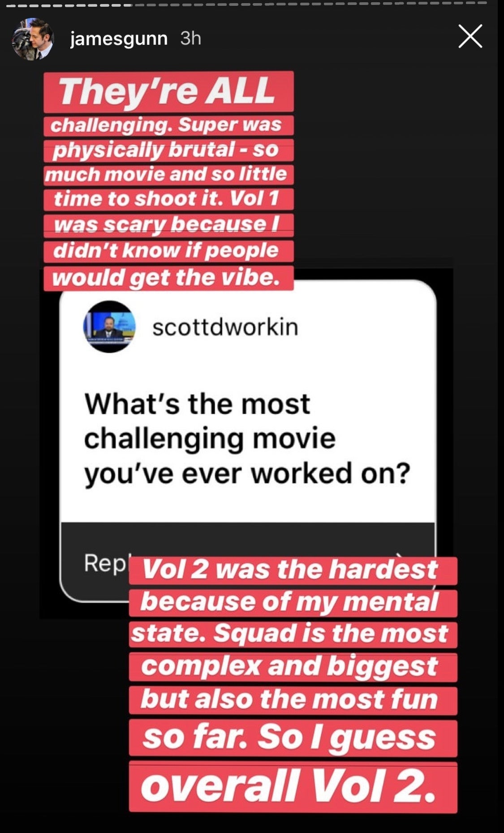The width and height of the screenshot is (504, 833).
Task: Open jamesgunn's profile picture
Action: pyautogui.click(x=32, y=39)
